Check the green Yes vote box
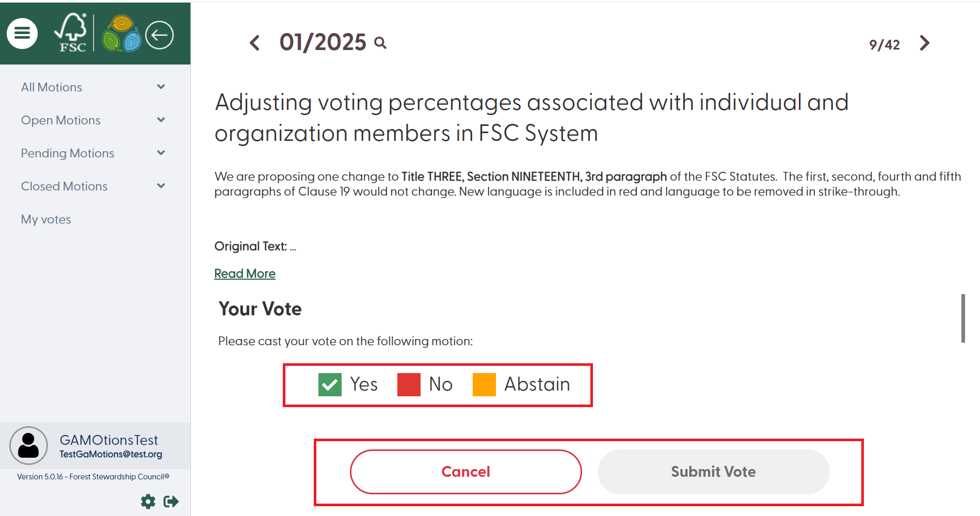Screen dimensions: 980x516 (x=330, y=384)
